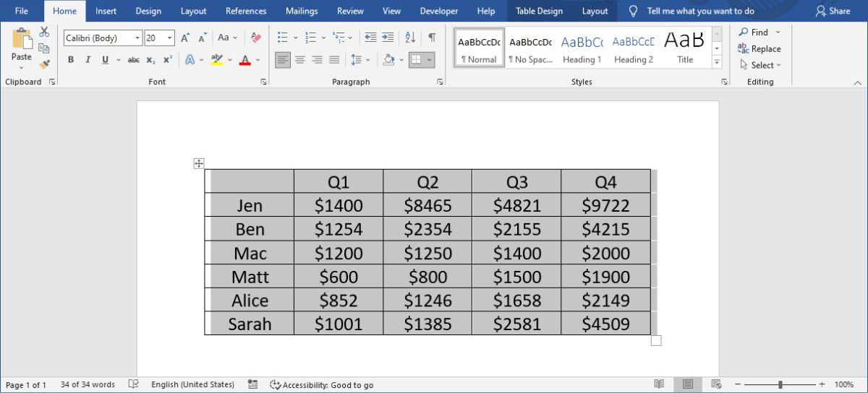Open the spelling proofing status icon
This screenshot has height=393, width=868.
tap(133, 384)
